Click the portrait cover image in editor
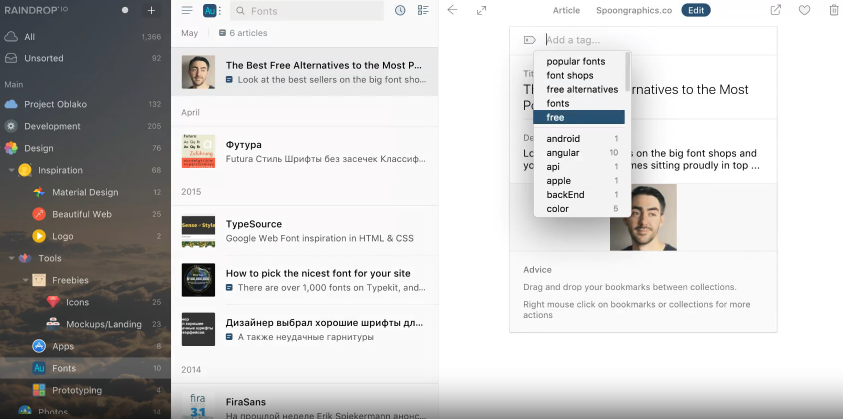843x419 pixels. 643,217
